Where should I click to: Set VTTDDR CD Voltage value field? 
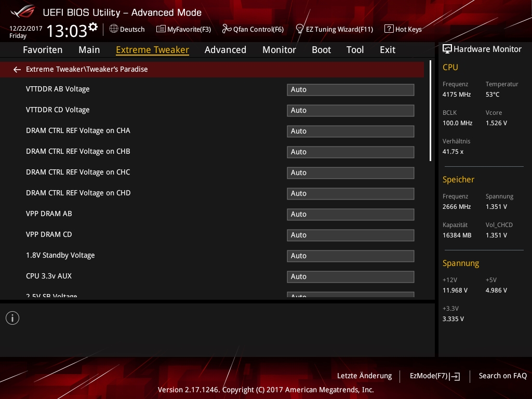click(351, 111)
